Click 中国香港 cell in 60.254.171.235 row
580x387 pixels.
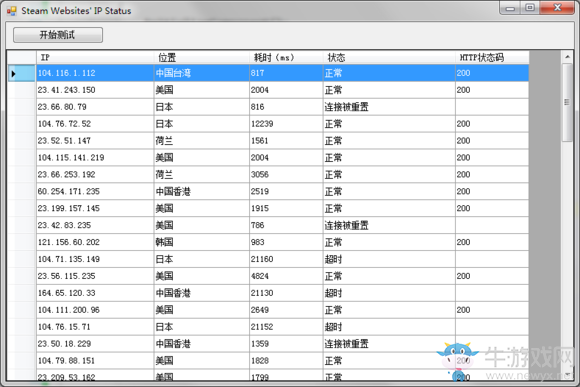[202, 192]
